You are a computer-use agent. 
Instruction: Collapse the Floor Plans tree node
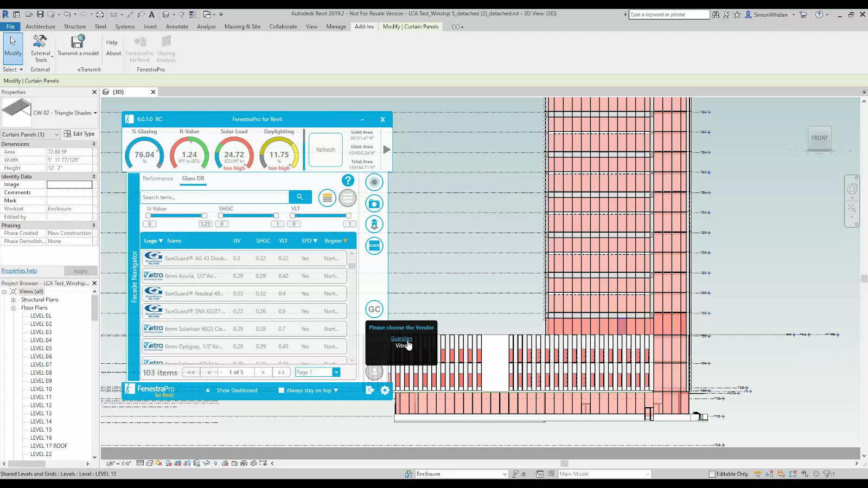point(13,308)
